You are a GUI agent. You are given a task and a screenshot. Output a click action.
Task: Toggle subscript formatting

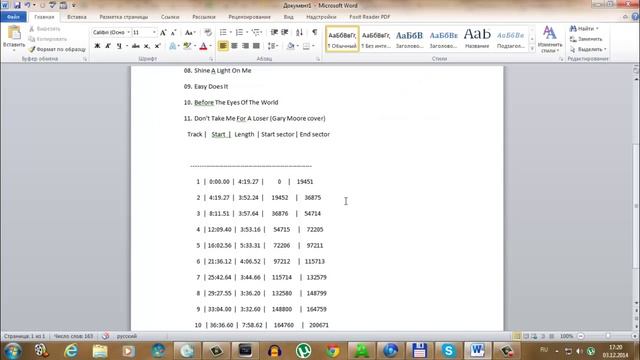click(147, 46)
